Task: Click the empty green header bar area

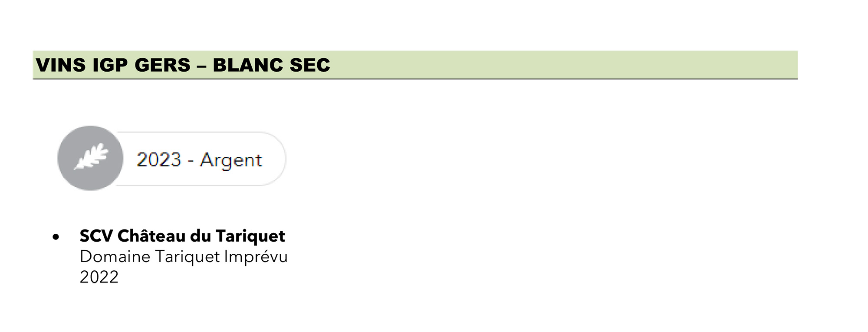Action: (564, 65)
